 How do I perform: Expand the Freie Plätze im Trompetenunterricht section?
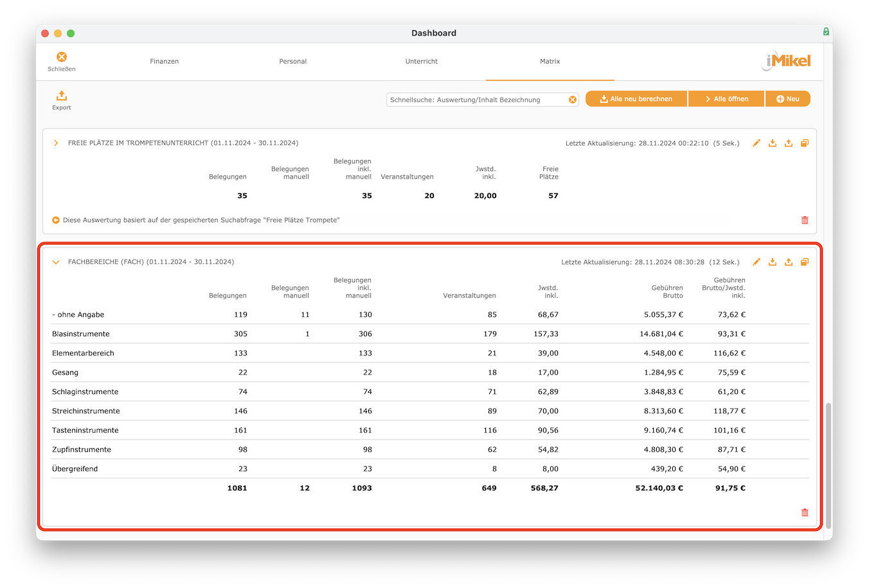click(56, 143)
